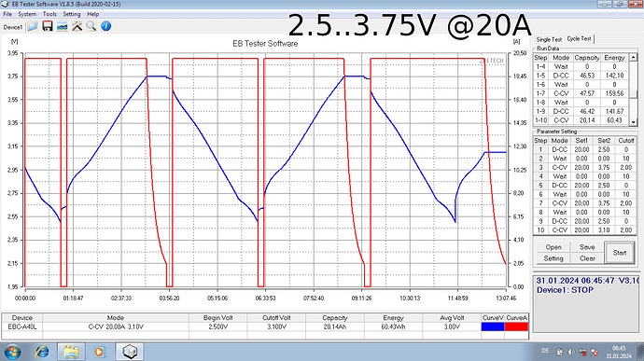Select Run Data row 1-10 C-CV

581,120
